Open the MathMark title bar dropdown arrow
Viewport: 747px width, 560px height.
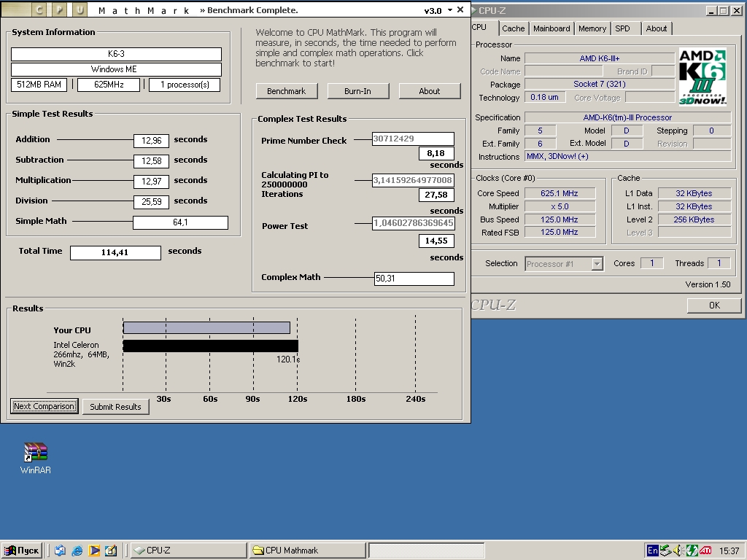point(449,10)
